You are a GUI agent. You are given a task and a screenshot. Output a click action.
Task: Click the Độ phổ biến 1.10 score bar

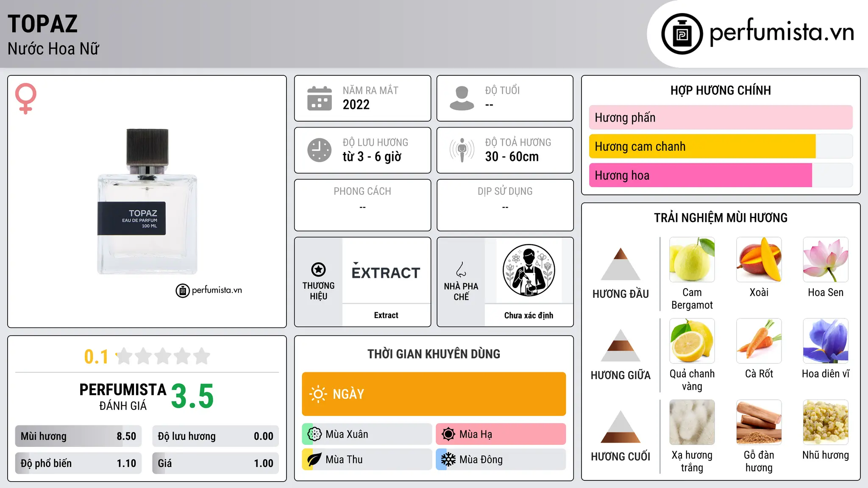(78, 463)
